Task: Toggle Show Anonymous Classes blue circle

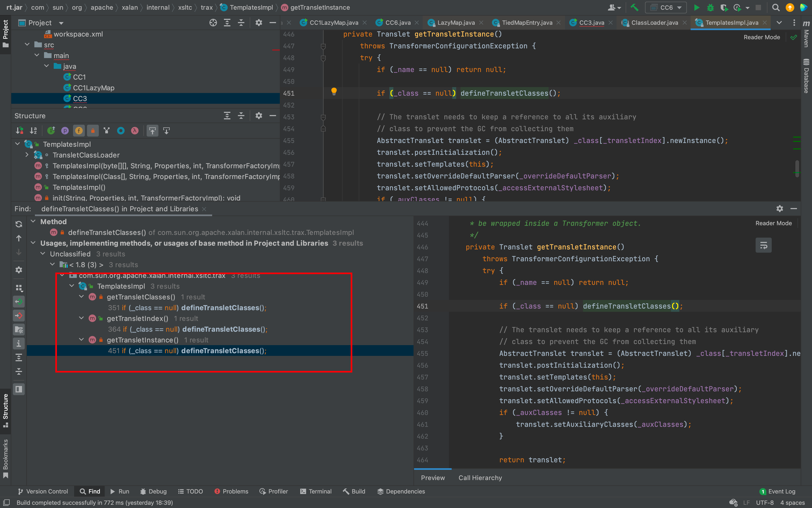Action: coord(121,131)
